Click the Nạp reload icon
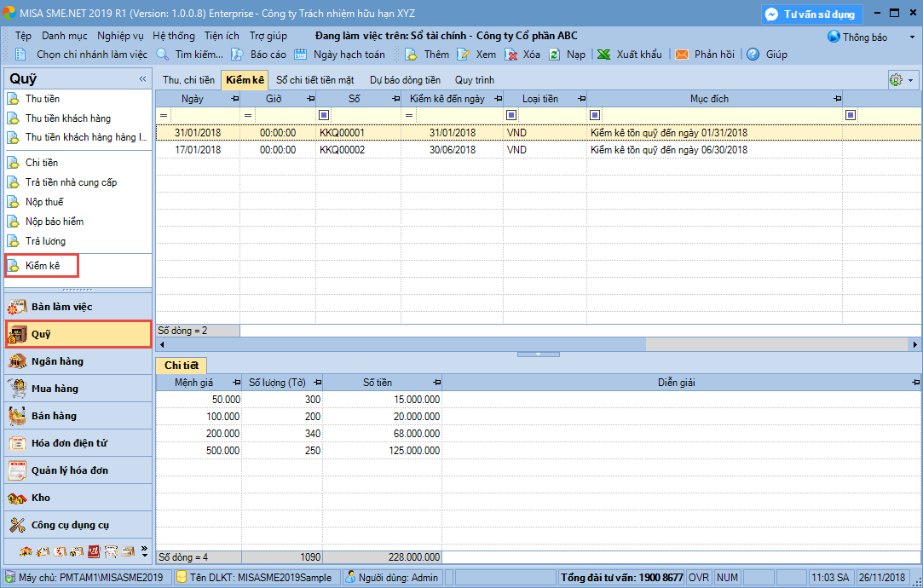This screenshot has width=923, height=588. pyautogui.click(x=554, y=55)
